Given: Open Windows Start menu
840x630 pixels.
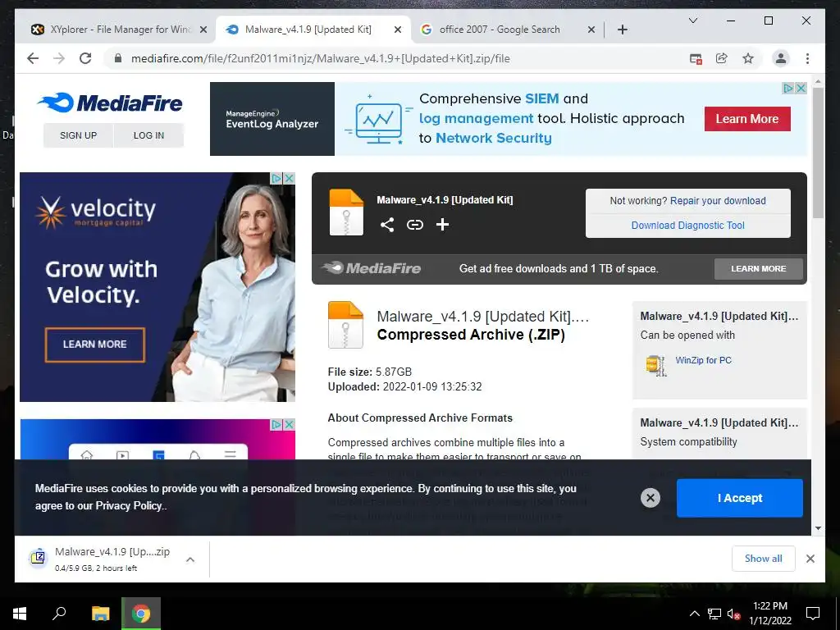Looking at the screenshot, I should [x=20, y=614].
